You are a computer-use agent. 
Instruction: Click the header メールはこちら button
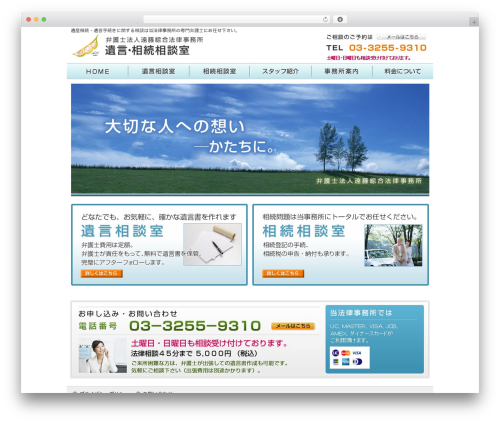(402, 37)
